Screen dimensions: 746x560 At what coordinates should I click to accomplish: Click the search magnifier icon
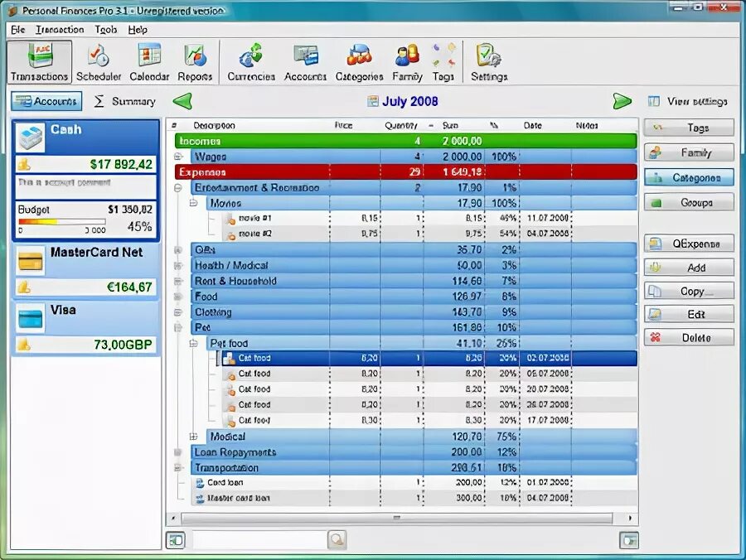point(337,540)
